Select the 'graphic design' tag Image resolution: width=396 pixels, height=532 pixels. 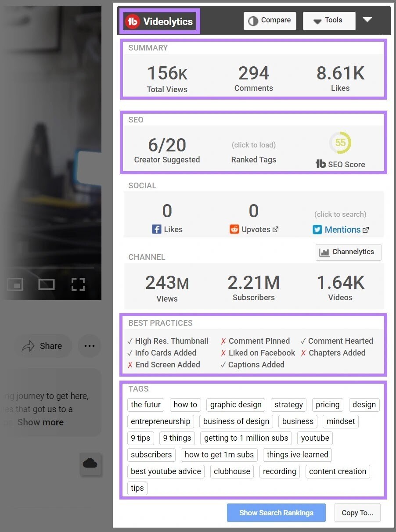tap(236, 405)
